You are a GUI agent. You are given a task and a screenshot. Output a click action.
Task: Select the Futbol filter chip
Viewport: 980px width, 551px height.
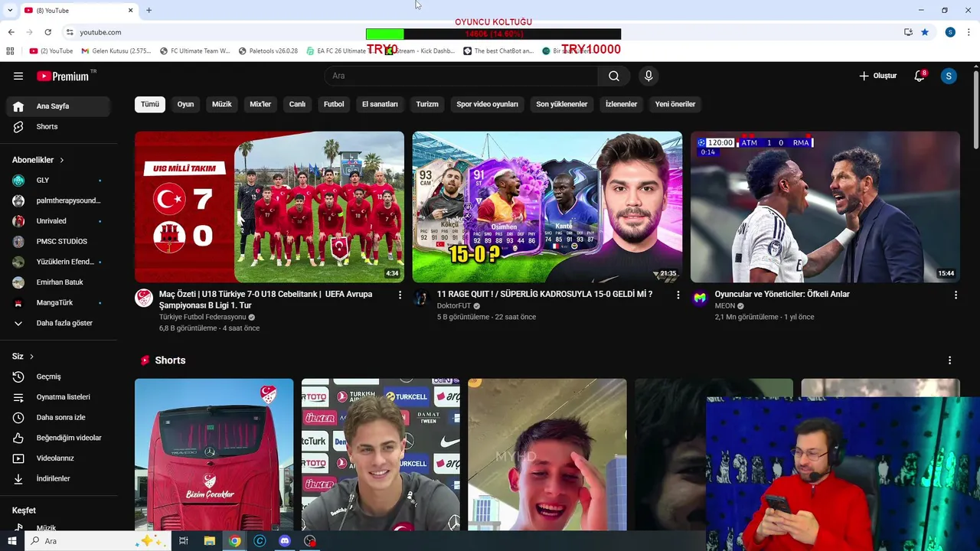[x=334, y=104]
